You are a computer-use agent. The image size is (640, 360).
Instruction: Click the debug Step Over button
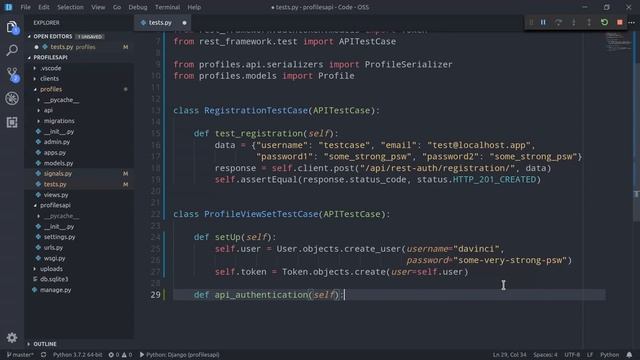[558, 22]
